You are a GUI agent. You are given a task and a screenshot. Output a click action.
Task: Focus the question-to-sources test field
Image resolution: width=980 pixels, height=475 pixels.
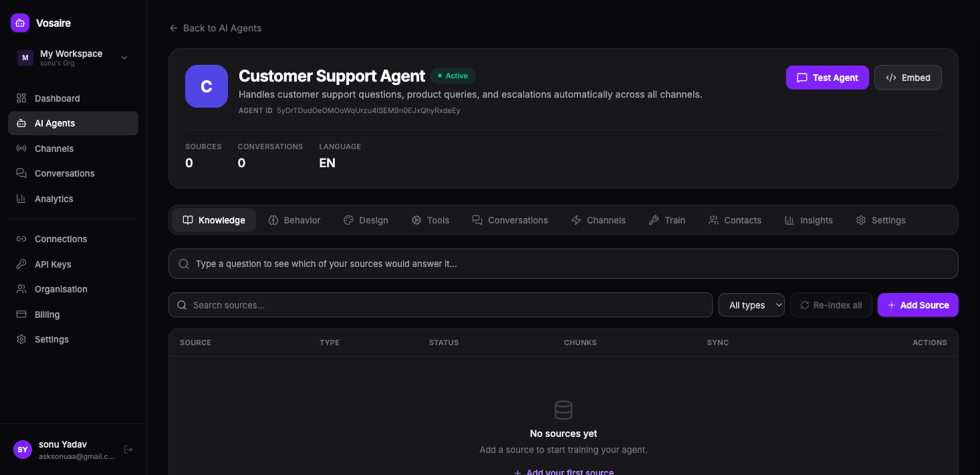tap(564, 264)
